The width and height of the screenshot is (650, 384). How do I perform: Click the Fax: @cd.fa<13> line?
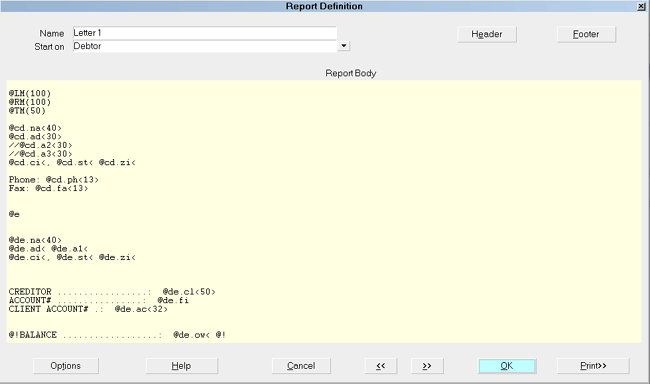coord(49,188)
